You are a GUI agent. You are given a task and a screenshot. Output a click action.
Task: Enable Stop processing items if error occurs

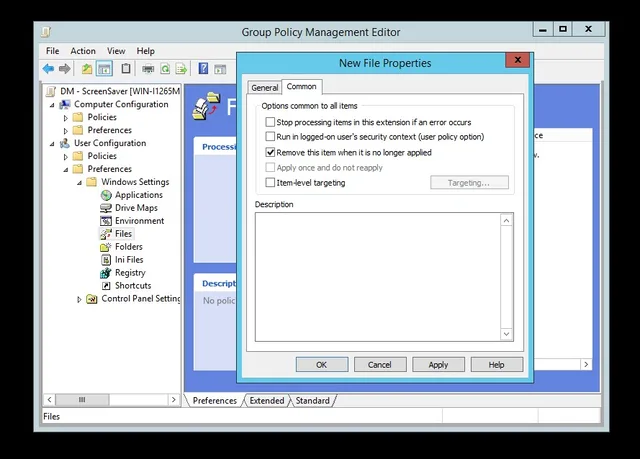click(270, 122)
